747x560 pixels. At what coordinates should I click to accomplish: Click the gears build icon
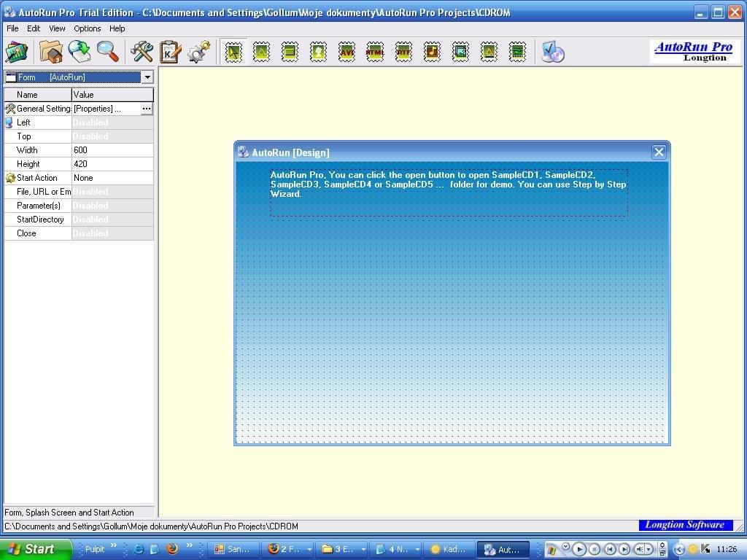click(x=198, y=52)
